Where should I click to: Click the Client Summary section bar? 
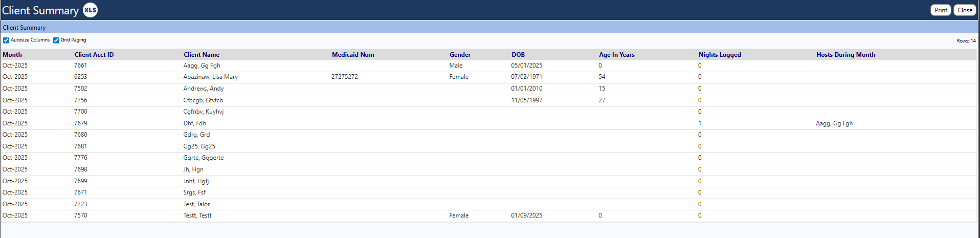pos(489,27)
